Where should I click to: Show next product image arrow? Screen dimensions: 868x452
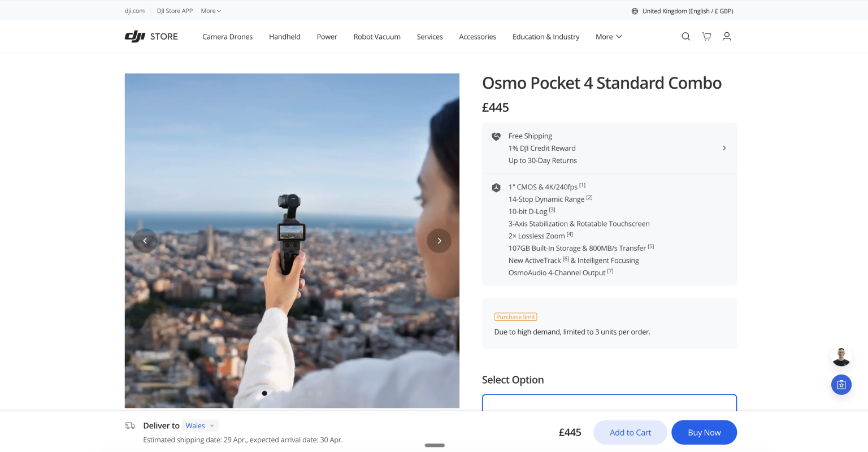(x=439, y=241)
